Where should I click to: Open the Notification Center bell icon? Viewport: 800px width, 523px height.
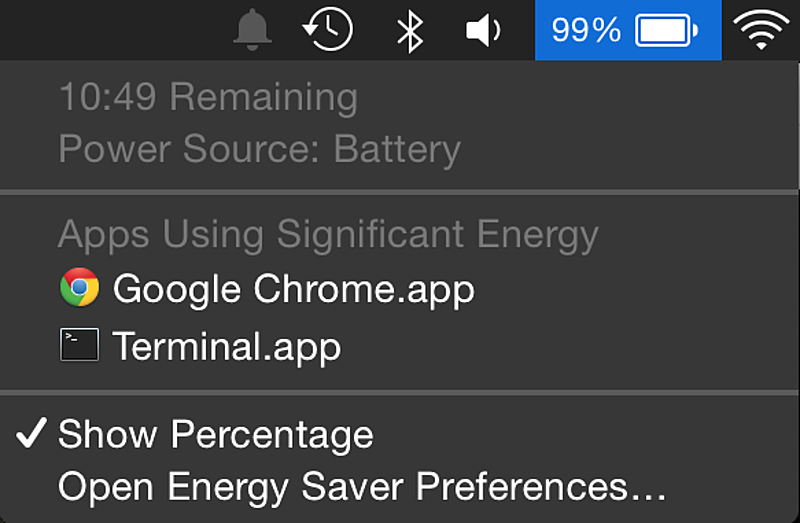pyautogui.click(x=252, y=30)
